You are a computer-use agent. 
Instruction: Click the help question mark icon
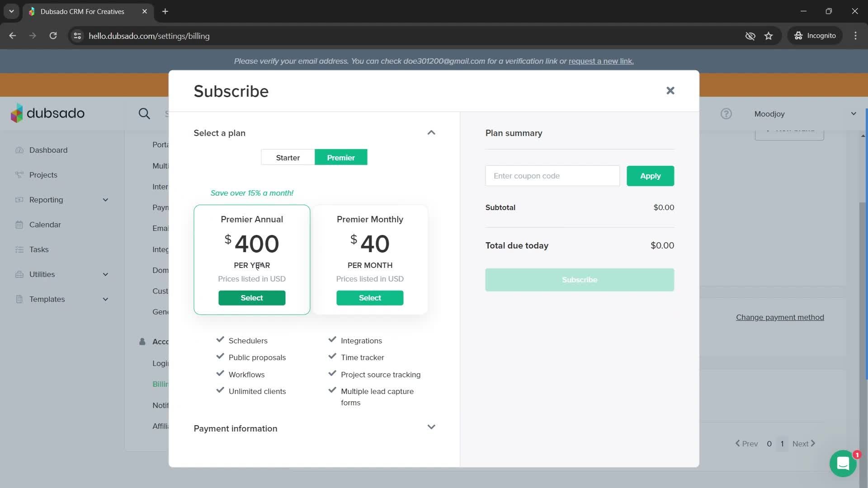click(x=726, y=114)
